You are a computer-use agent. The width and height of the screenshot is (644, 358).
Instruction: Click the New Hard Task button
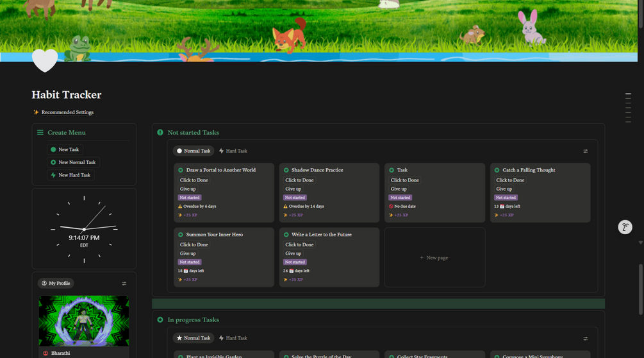[x=70, y=175]
